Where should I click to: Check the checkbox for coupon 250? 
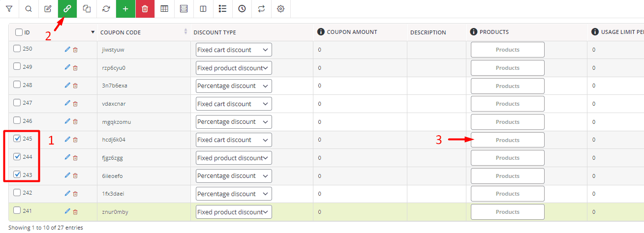click(17, 49)
